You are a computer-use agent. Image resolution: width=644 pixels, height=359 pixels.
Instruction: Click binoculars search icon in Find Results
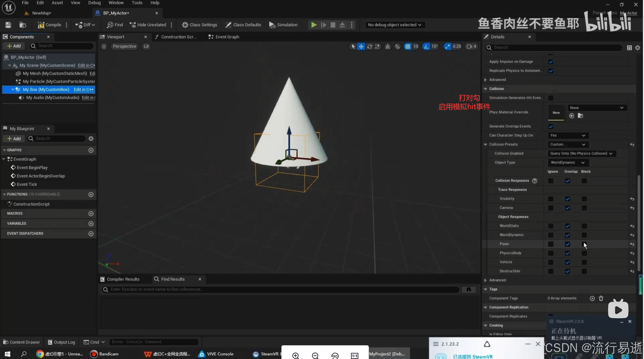pos(469,289)
